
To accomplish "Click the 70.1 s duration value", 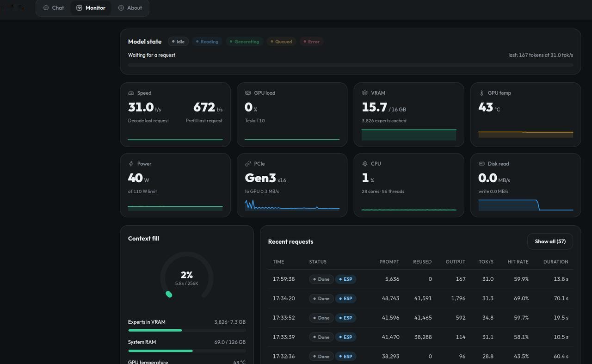I will [x=561, y=299].
